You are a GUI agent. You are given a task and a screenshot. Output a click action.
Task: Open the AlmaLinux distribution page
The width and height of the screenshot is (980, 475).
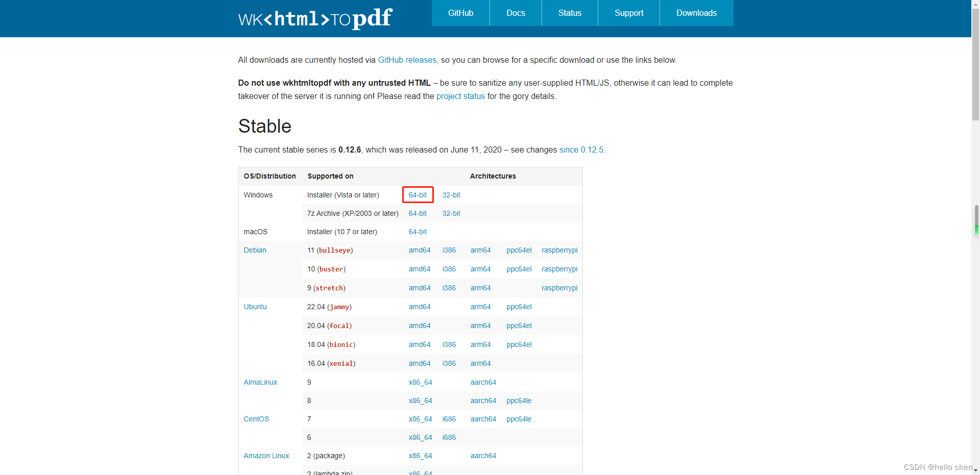click(260, 382)
